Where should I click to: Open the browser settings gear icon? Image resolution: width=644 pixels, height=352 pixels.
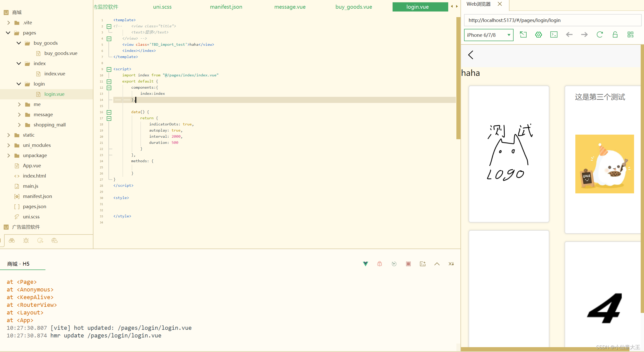[x=539, y=35]
